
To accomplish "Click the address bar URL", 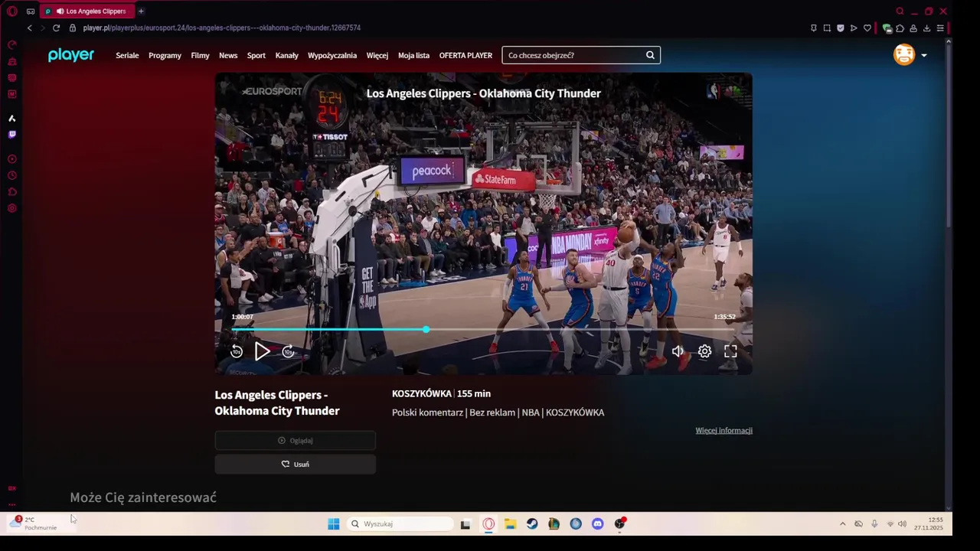I will click(222, 28).
